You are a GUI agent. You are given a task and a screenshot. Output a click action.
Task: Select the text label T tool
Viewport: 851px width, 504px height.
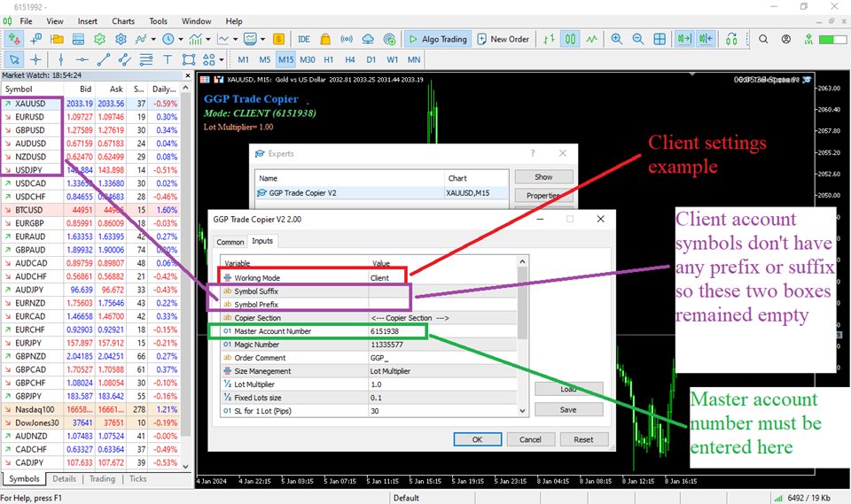(168, 59)
